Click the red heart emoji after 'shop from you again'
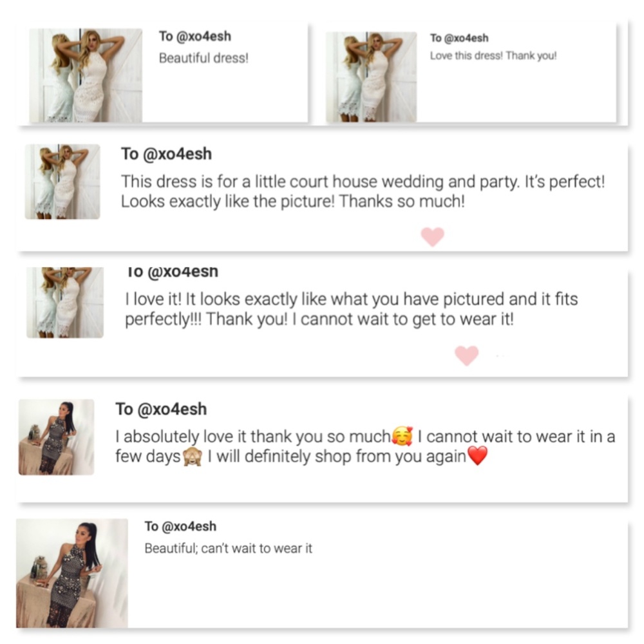The width and height of the screenshot is (644, 644). click(x=478, y=456)
